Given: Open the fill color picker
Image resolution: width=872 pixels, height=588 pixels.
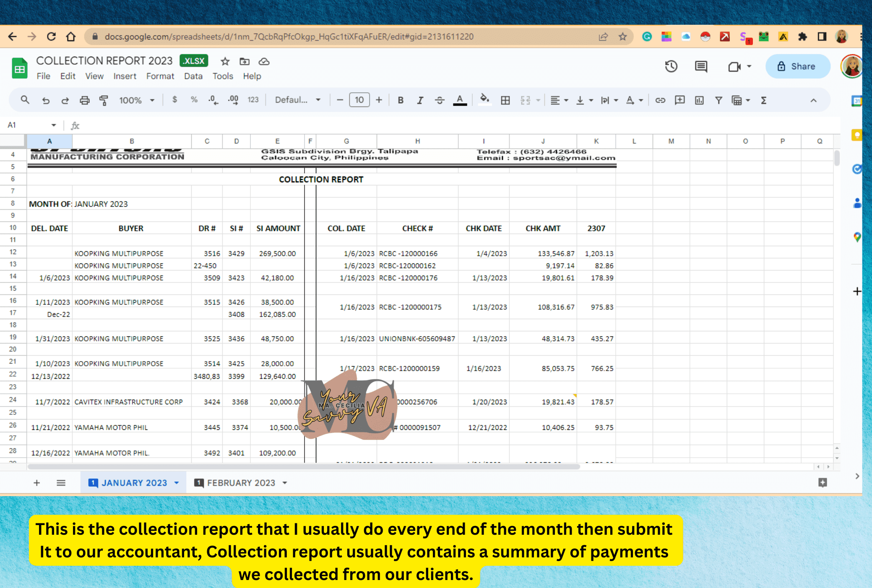Looking at the screenshot, I should 484,100.
